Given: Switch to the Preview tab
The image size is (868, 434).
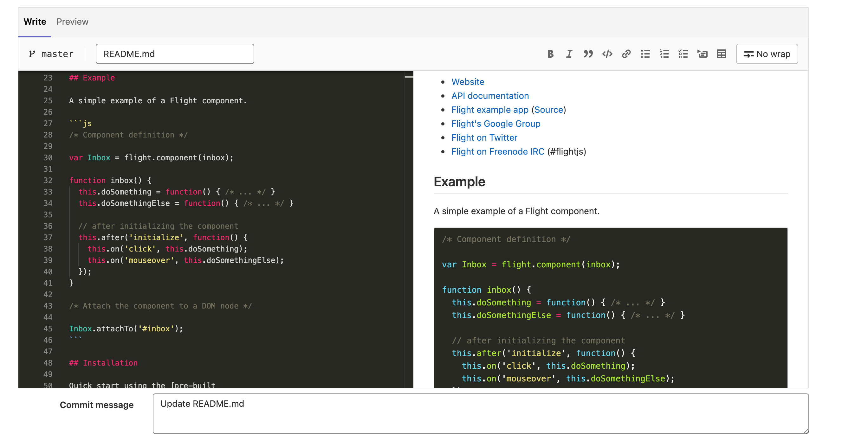Looking at the screenshot, I should pos(72,22).
